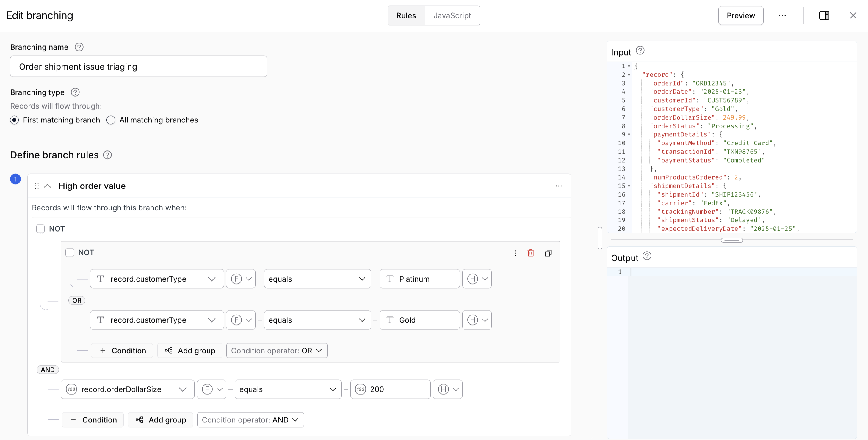Fold shipmentDetails at line 15
Image resolution: width=868 pixels, height=440 pixels.
tap(629, 186)
